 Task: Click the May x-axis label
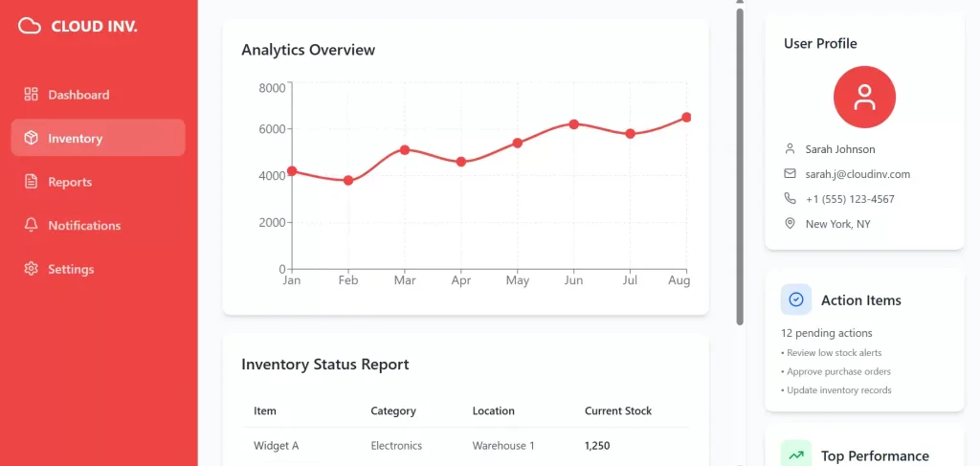pos(518,280)
